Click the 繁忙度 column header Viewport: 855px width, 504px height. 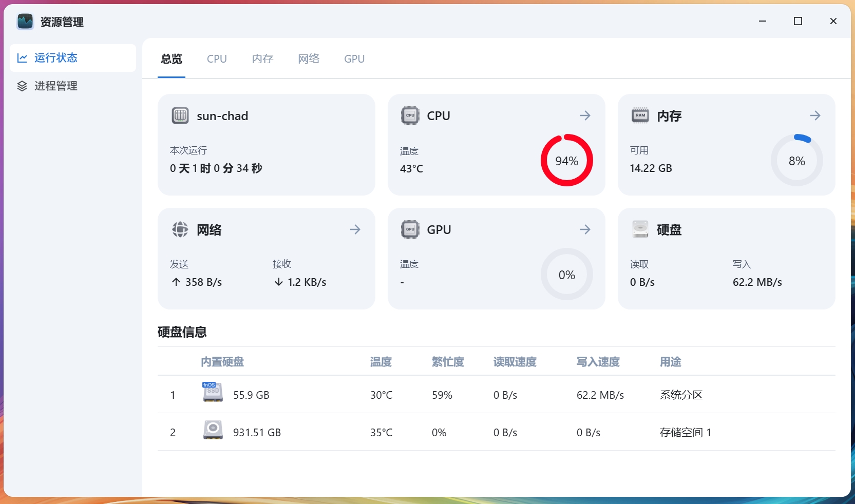(x=448, y=362)
